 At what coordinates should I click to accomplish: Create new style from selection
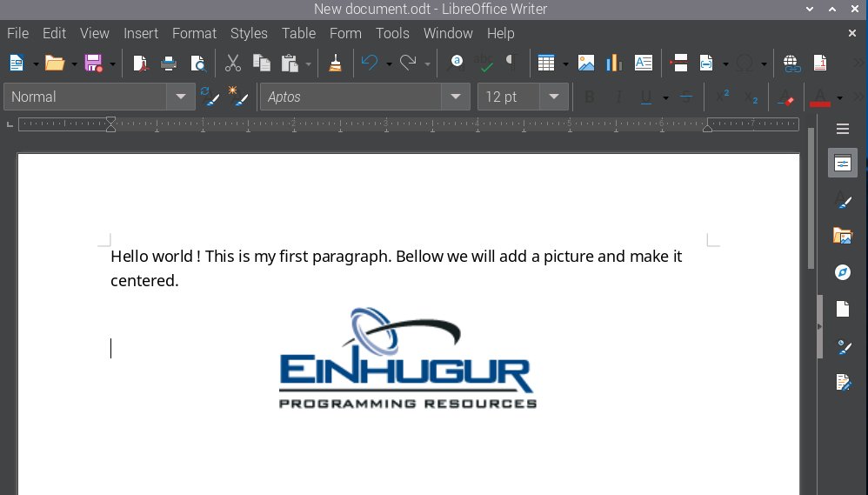(238, 97)
